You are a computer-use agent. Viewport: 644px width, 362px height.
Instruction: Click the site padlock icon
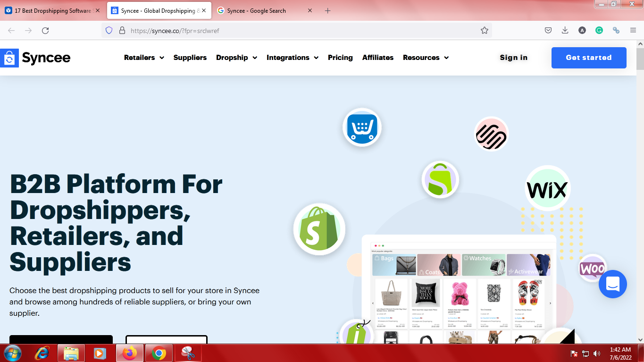coord(122,31)
